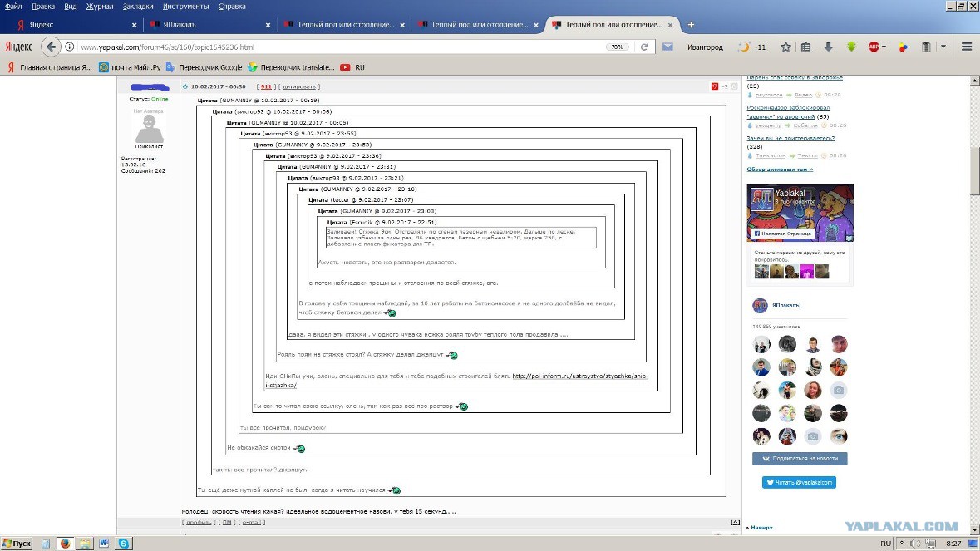
Task: Click the RU language indicator in tray
Action: click(885, 544)
